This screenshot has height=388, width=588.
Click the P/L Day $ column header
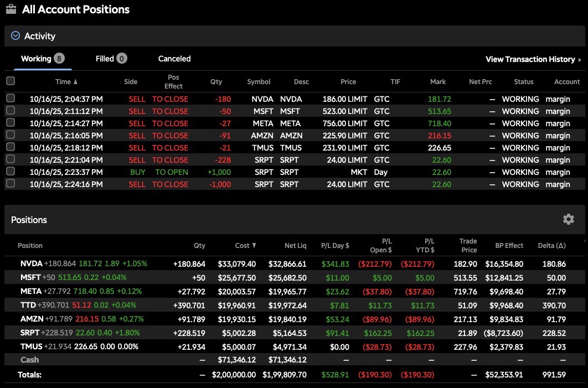click(x=335, y=245)
